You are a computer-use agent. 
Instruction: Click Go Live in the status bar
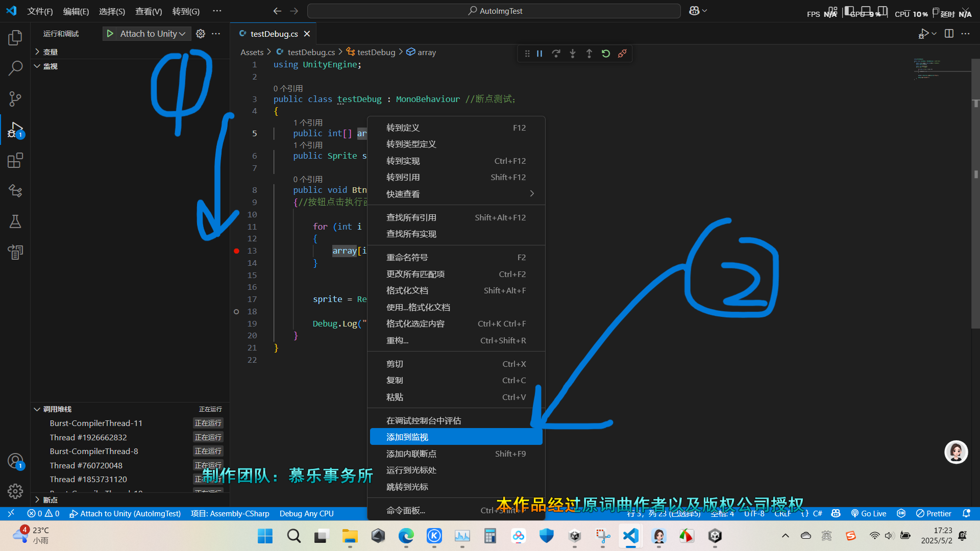click(869, 513)
